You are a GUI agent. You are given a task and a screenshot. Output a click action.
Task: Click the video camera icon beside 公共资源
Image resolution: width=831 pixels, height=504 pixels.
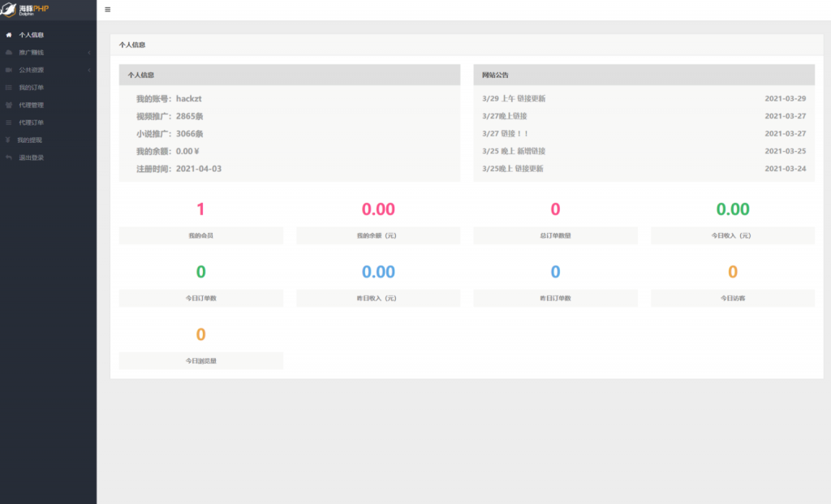click(x=9, y=70)
